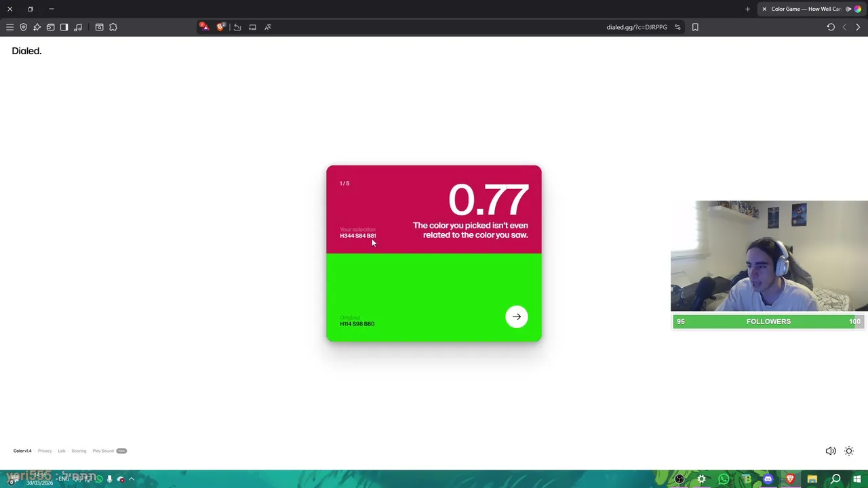Open taskbar search magnifier
Image resolution: width=868 pixels, height=488 pixels.
coord(835,479)
